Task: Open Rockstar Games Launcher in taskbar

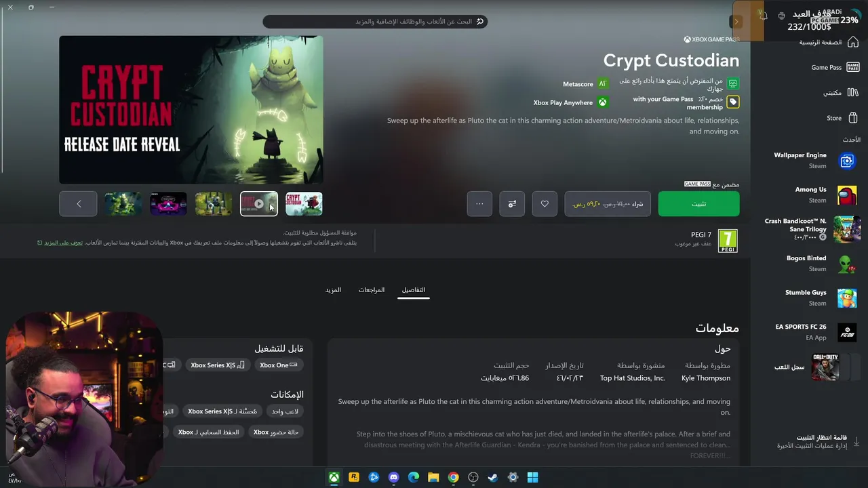Action: coord(354,477)
